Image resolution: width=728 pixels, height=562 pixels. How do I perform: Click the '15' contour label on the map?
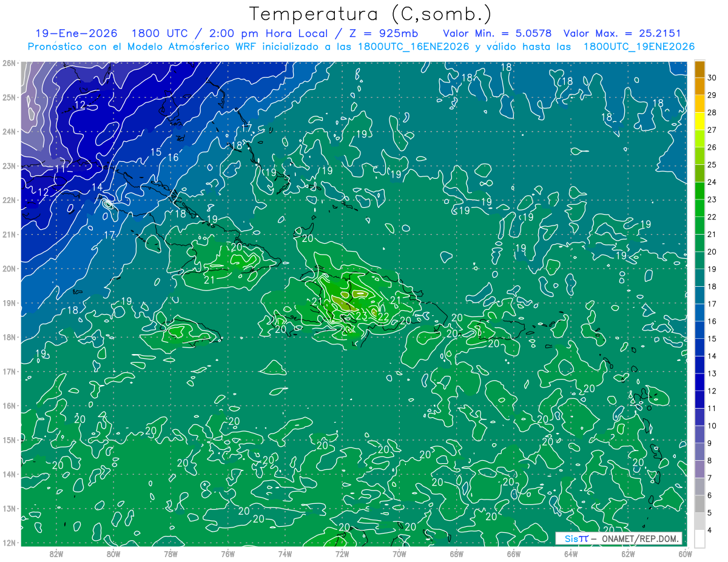pyautogui.click(x=156, y=152)
